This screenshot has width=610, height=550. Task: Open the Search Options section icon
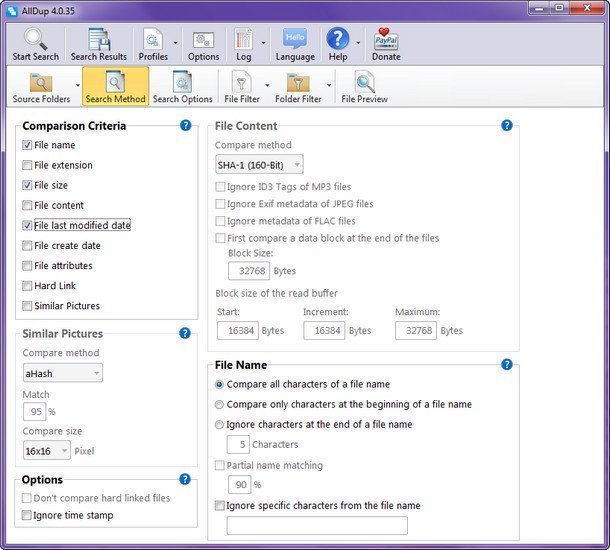click(182, 81)
